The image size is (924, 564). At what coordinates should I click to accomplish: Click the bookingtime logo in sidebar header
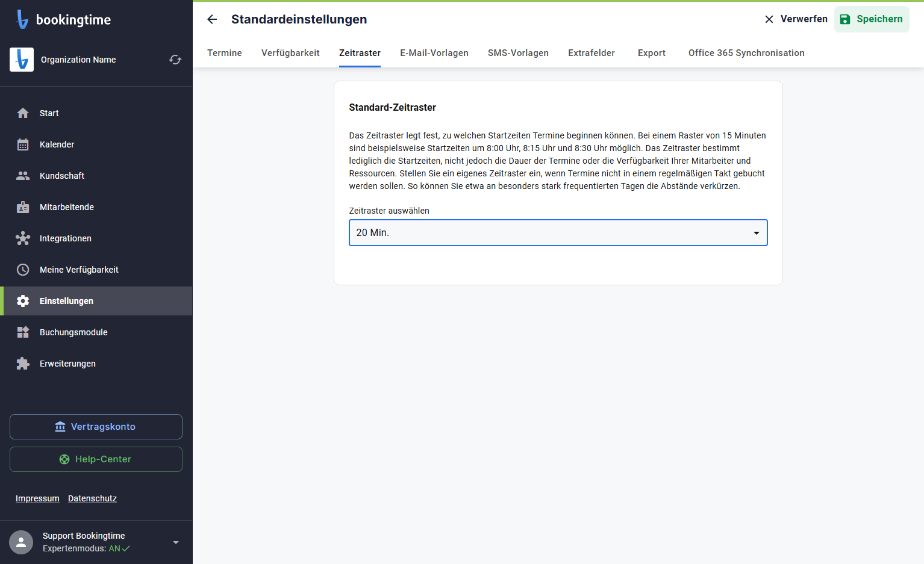pos(63,19)
